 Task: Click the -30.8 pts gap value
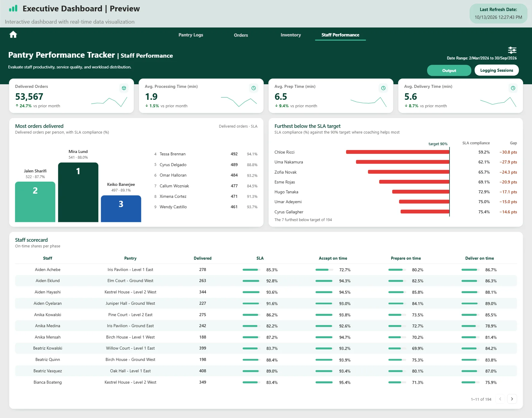(x=508, y=152)
